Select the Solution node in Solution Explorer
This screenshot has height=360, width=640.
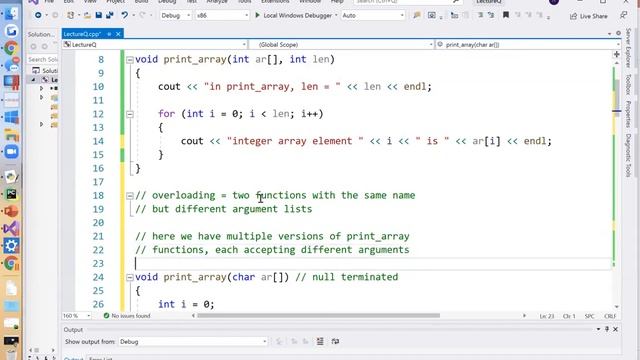(x=45, y=71)
